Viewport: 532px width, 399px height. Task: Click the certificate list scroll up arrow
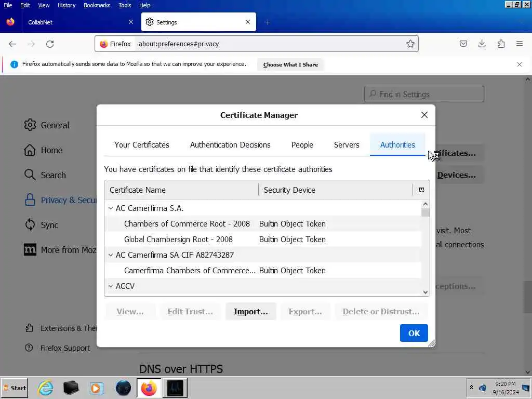coord(425,204)
